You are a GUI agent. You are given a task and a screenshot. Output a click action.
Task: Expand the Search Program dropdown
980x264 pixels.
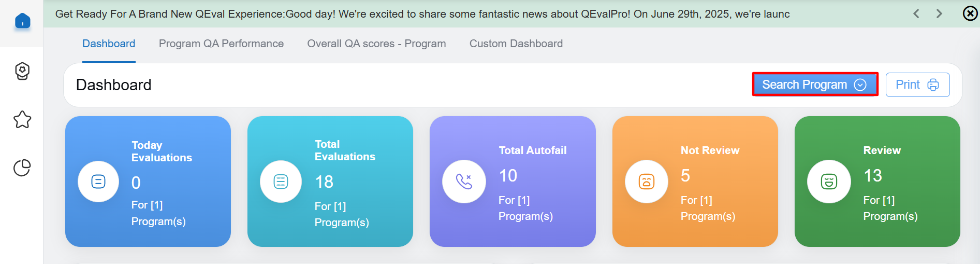click(x=815, y=85)
